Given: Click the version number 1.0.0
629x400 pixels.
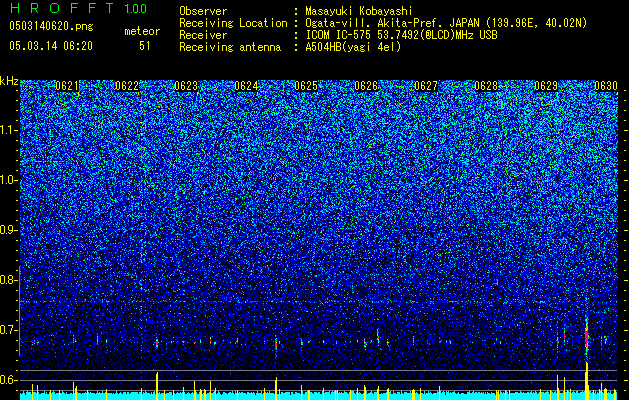Looking at the screenshot, I should pos(136,9).
